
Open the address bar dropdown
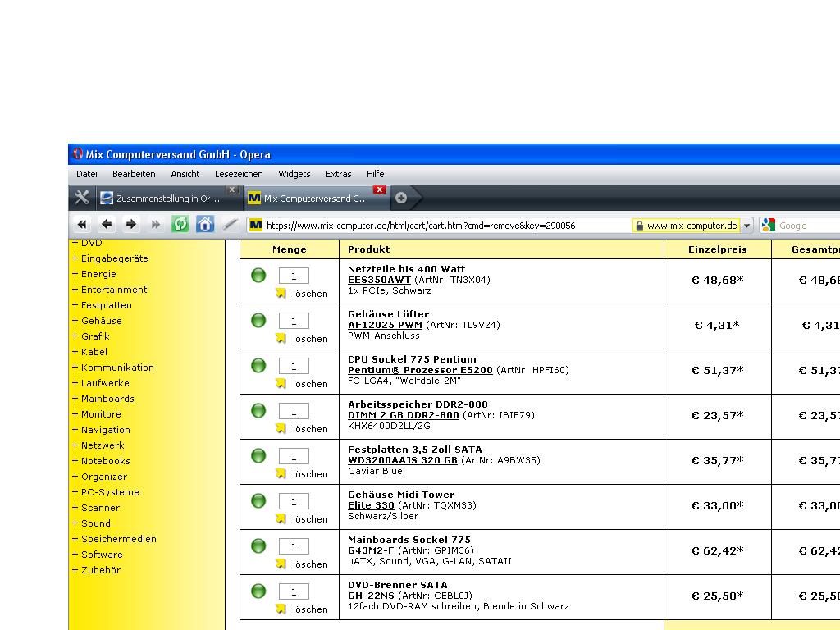pyautogui.click(x=746, y=226)
